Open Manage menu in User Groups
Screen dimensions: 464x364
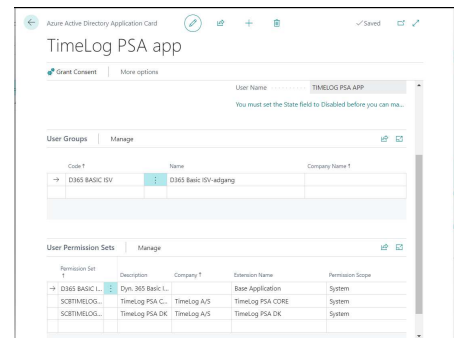(122, 139)
